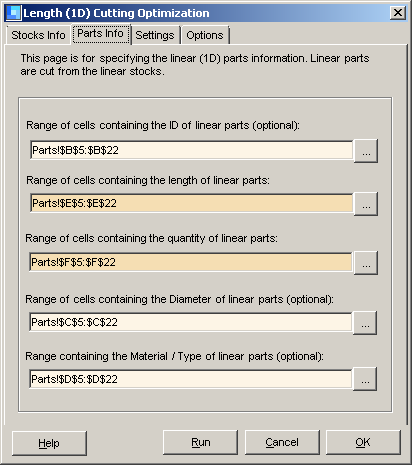Image resolution: width=412 pixels, height=465 pixels.
Task: Click the quantity range field Parts!$F$5:$F$22
Action: click(191, 262)
